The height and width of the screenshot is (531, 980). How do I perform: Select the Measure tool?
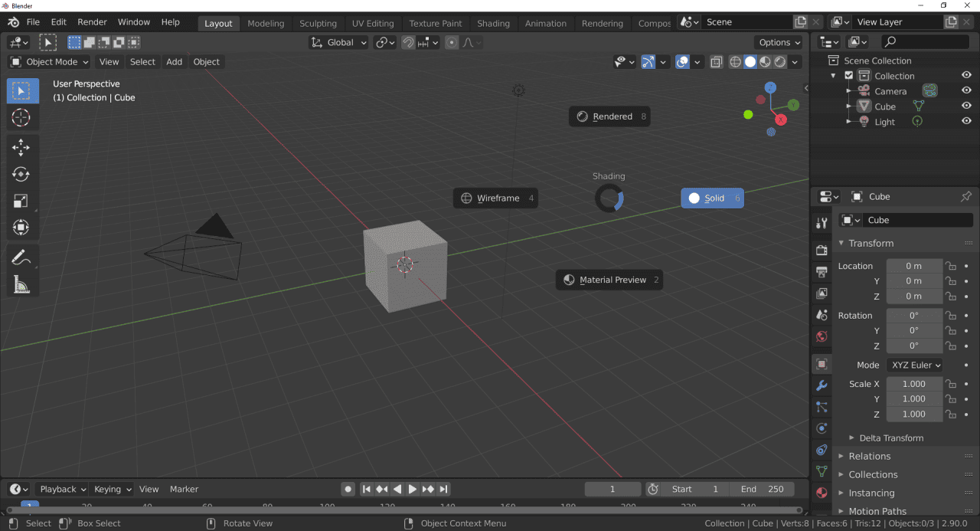point(22,284)
